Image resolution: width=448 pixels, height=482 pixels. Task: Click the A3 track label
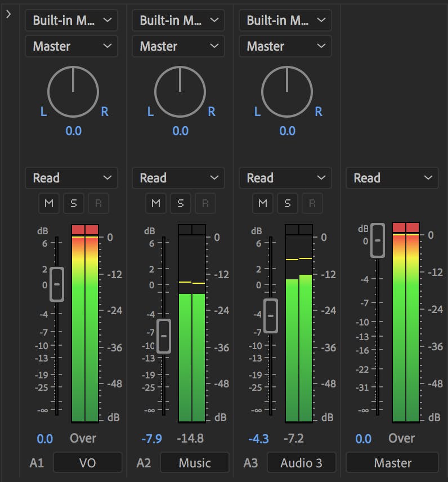tap(250, 463)
